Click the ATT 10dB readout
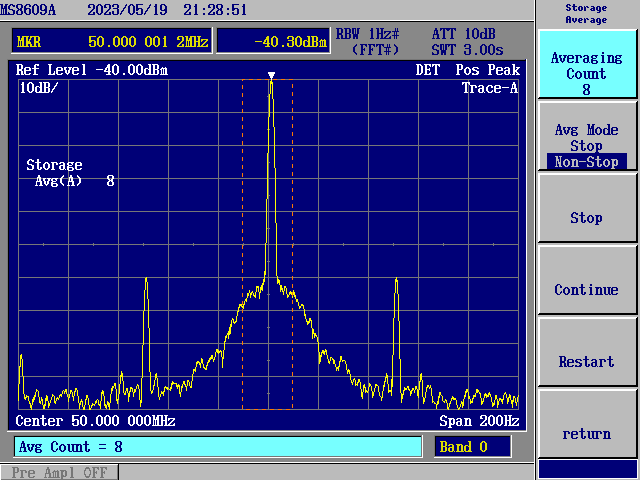This screenshot has width=640, height=480. click(464, 33)
